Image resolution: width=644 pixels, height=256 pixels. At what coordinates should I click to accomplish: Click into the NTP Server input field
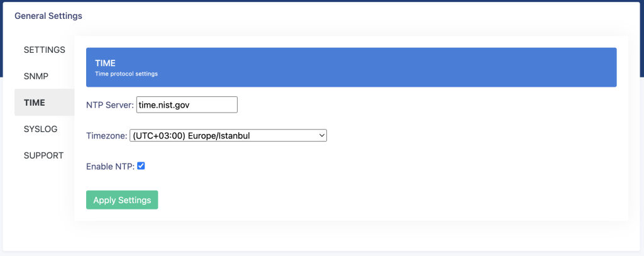(187, 105)
